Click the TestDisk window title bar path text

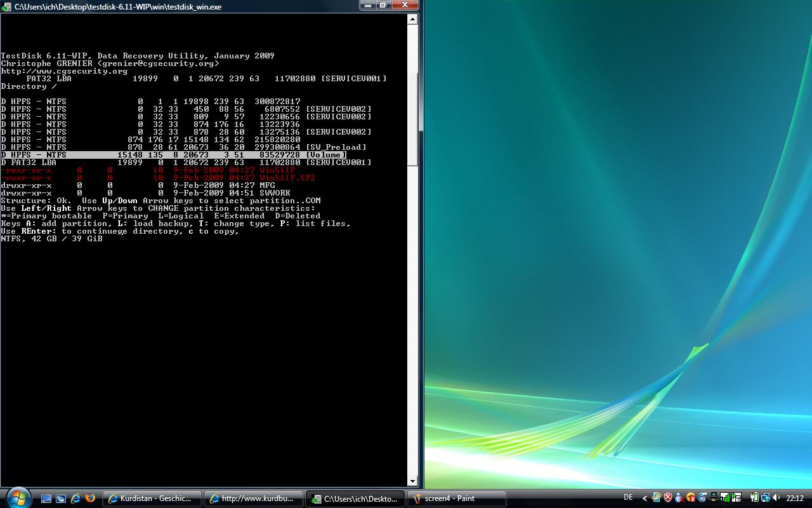[118, 7]
